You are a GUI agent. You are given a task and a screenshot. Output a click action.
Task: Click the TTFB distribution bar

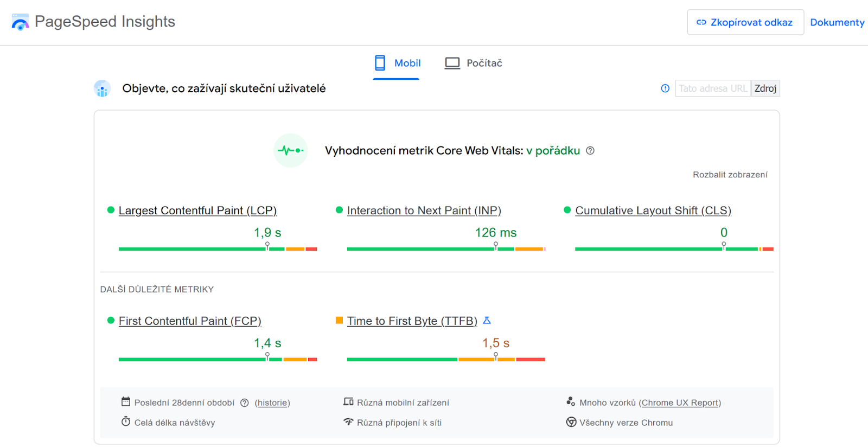click(446, 359)
